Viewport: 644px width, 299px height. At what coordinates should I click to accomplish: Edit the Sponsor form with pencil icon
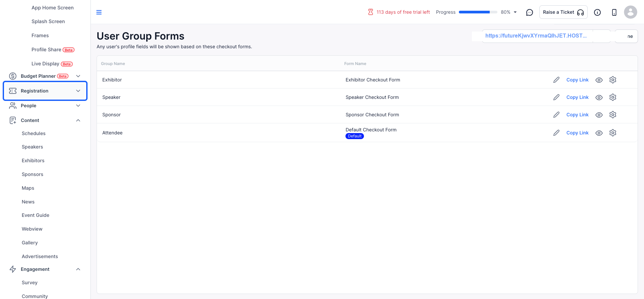(556, 115)
